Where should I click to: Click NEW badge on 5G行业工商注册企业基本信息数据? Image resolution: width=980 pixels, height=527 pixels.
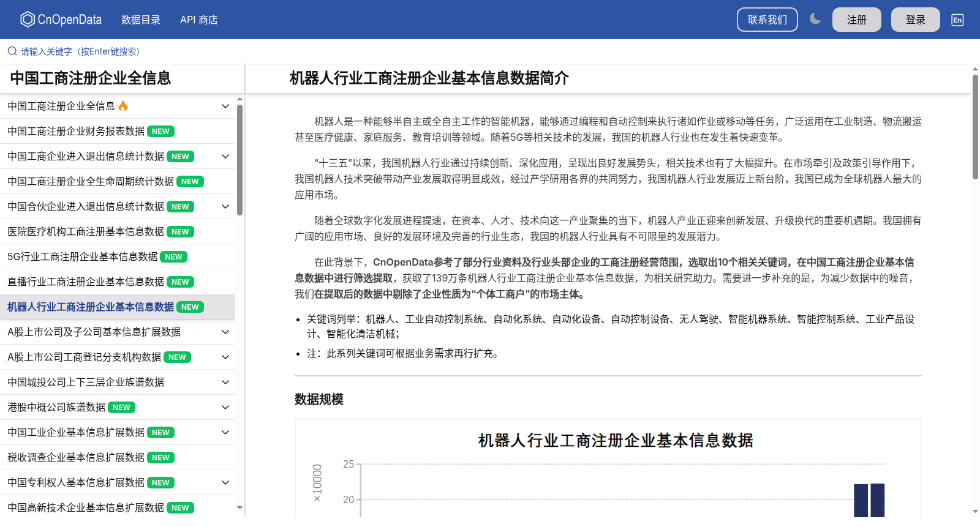tap(173, 257)
